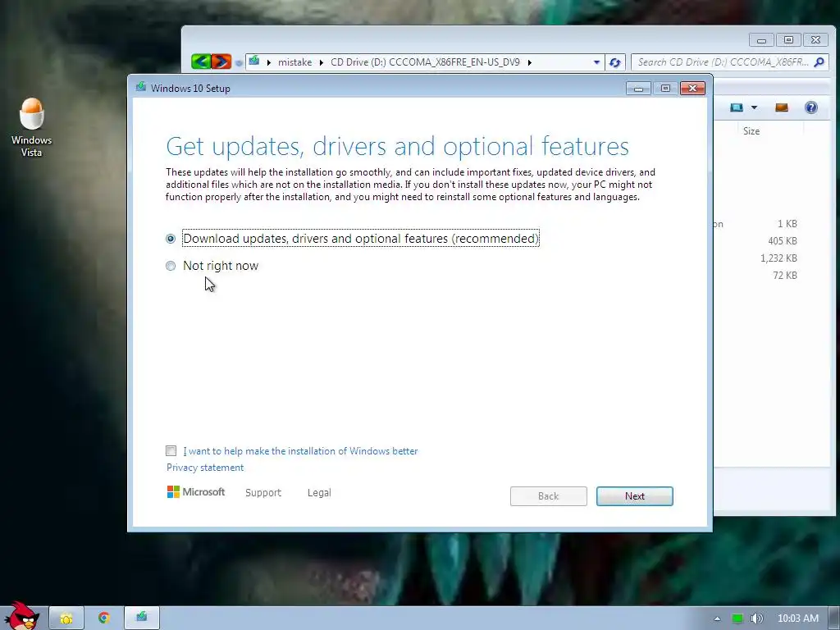Open the volume control in tray
Screen dimensions: 840x630
756,619
